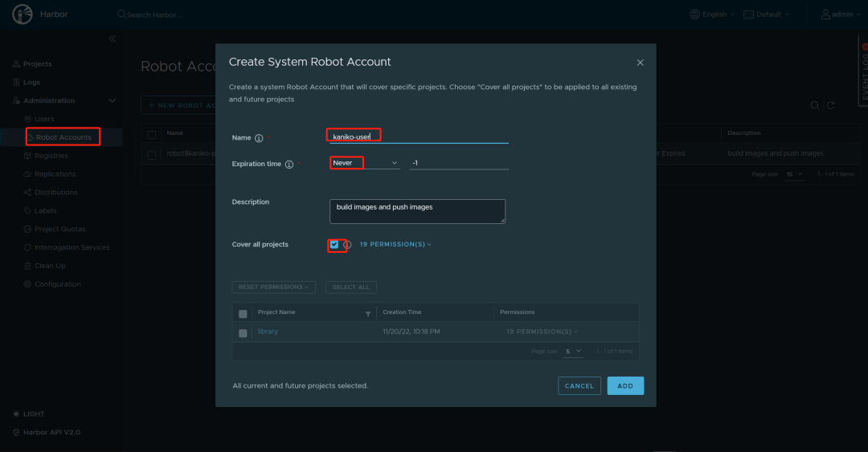Click the Name field info icon

[x=259, y=138]
